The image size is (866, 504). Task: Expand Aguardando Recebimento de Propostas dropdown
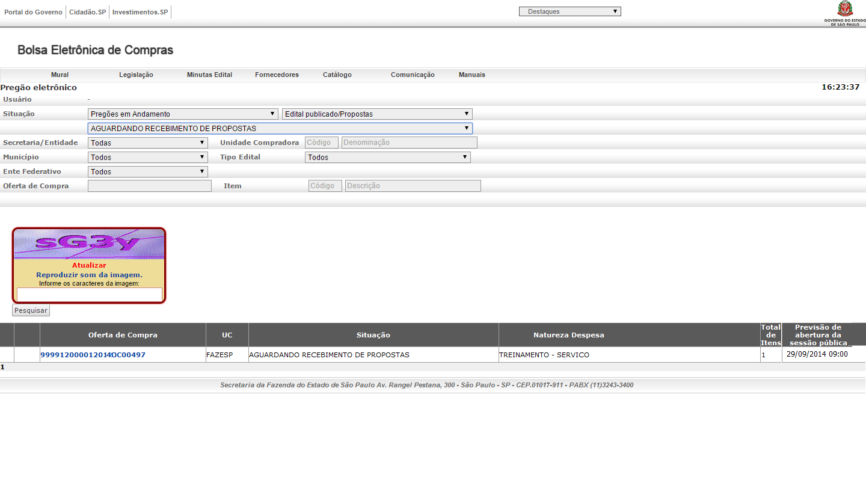[280, 128]
